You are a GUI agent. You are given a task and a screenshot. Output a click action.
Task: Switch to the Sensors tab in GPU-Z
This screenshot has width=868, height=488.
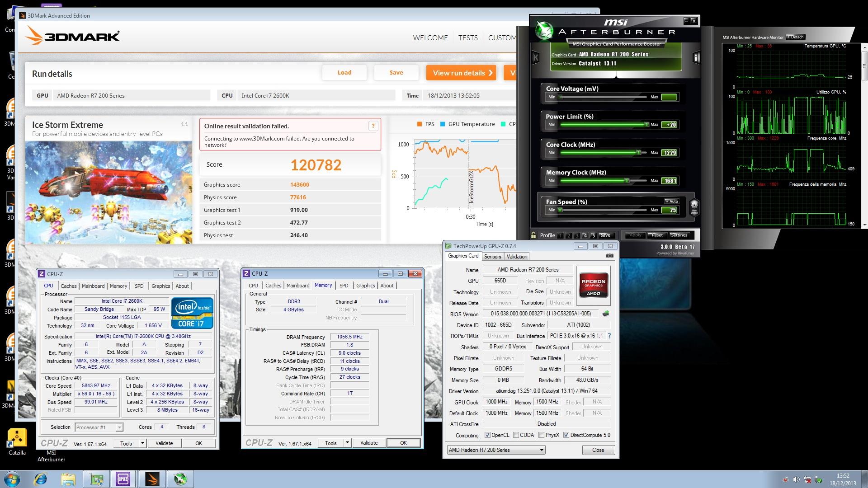point(492,257)
